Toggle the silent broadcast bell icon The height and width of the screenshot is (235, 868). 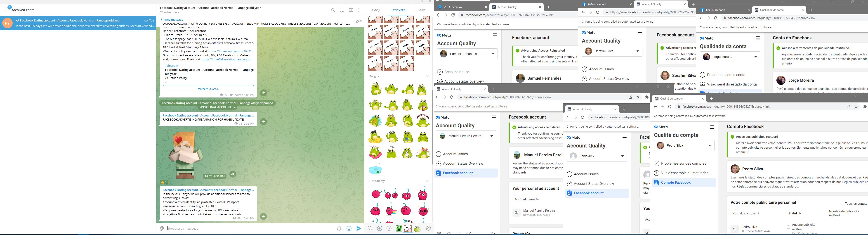339,229
